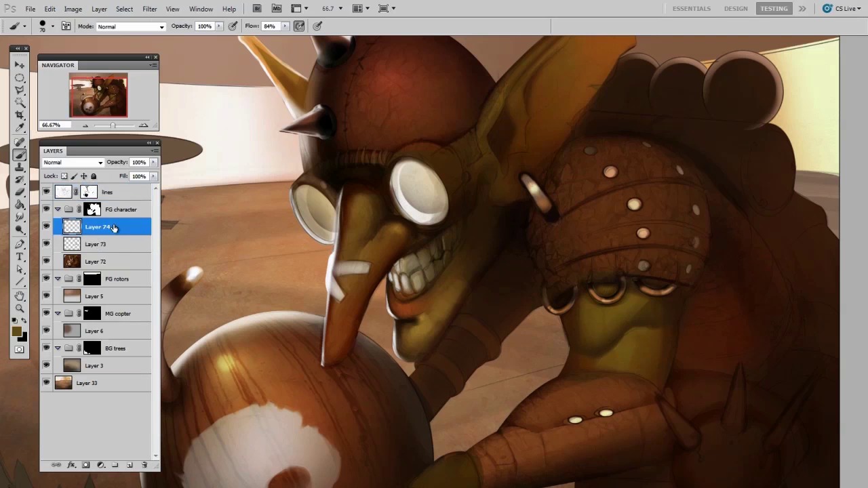
Task: Open layer Fill slider arrow
Action: click(x=153, y=176)
